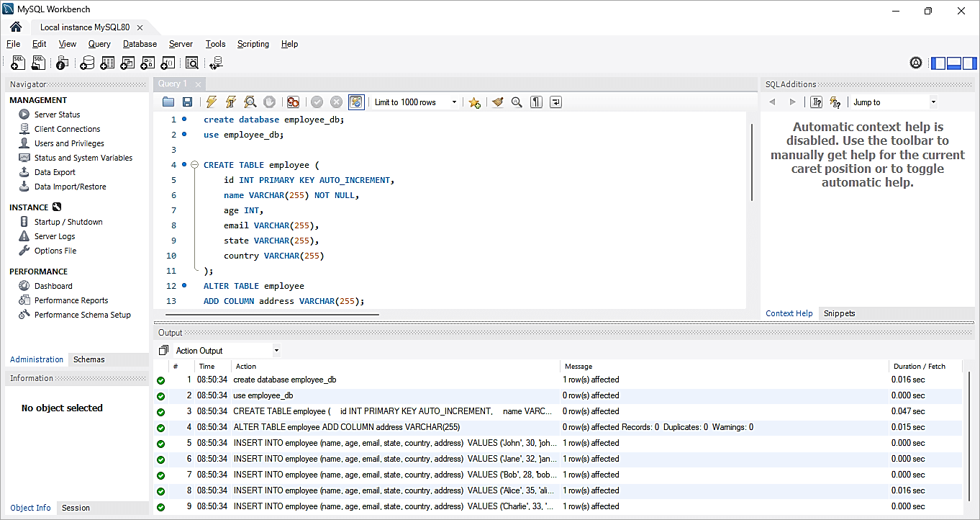Open the Server Status page
This screenshot has height=520, width=980.
point(57,115)
